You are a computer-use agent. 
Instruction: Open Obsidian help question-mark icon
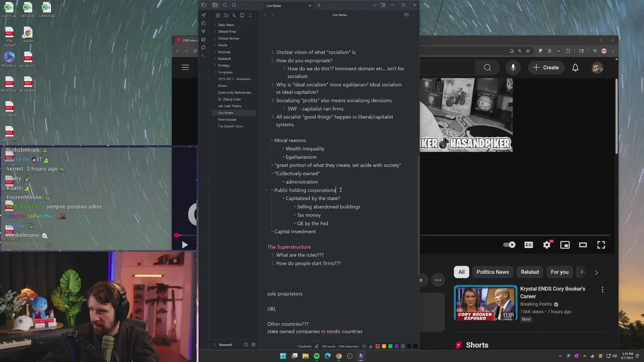pyautogui.click(x=246, y=345)
